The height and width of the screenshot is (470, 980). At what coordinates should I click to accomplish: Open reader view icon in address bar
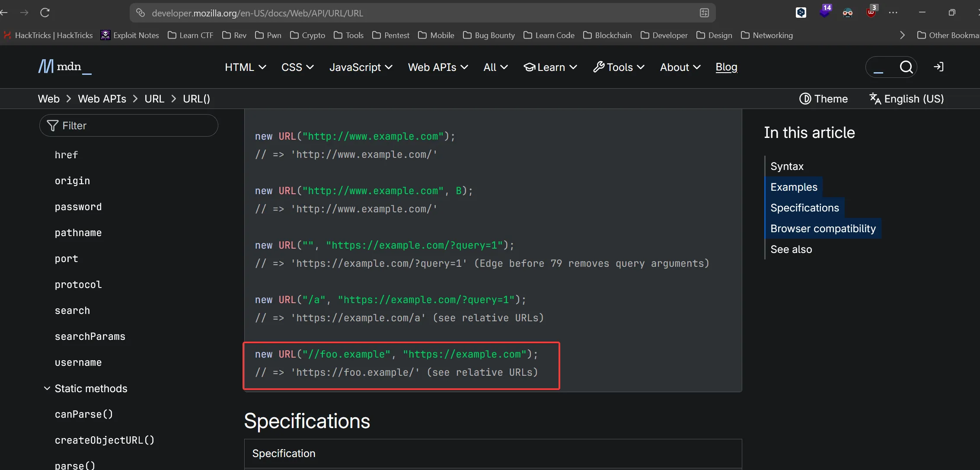click(x=704, y=13)
